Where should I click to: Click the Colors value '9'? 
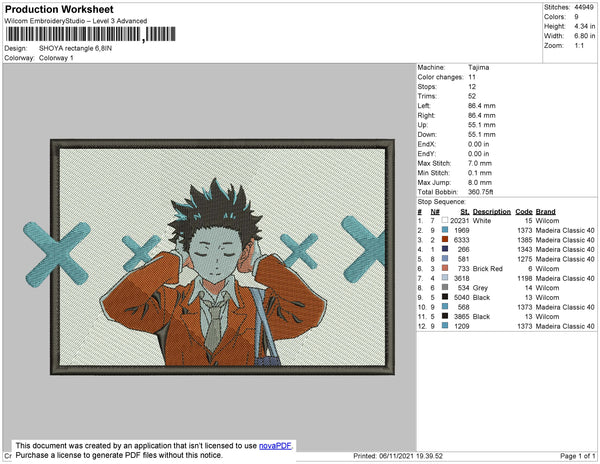click(x=576, y=17)
